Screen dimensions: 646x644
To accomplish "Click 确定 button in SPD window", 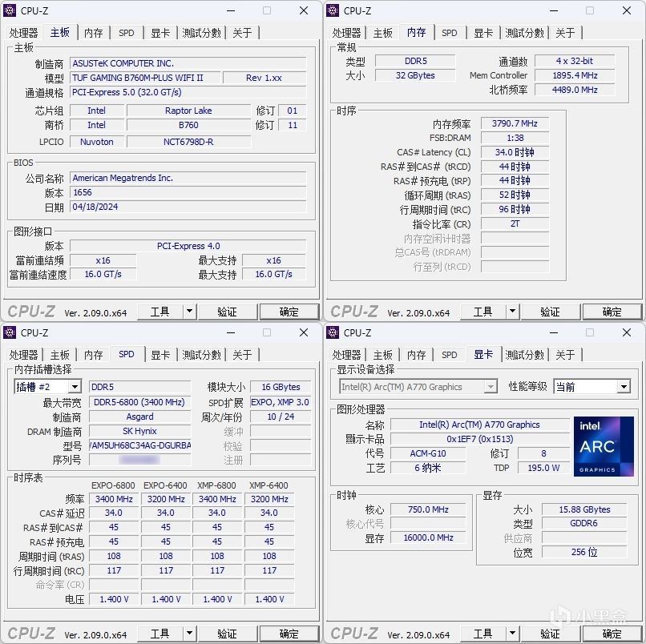I will tap(289, 634).
